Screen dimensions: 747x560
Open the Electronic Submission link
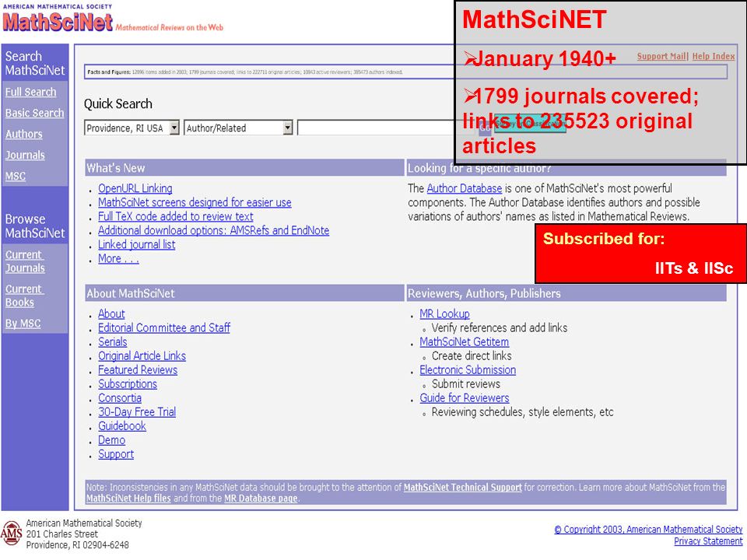[x=468, y=370]
